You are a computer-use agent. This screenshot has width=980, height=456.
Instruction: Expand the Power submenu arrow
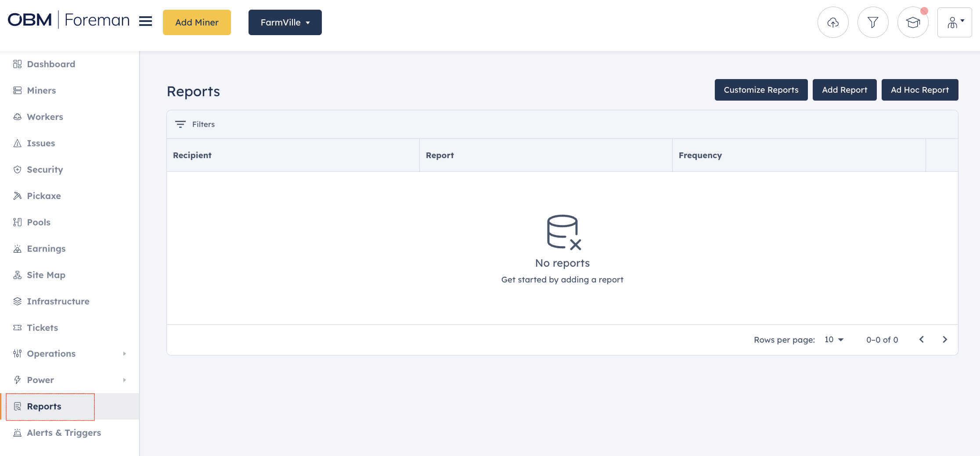[125, 380]
